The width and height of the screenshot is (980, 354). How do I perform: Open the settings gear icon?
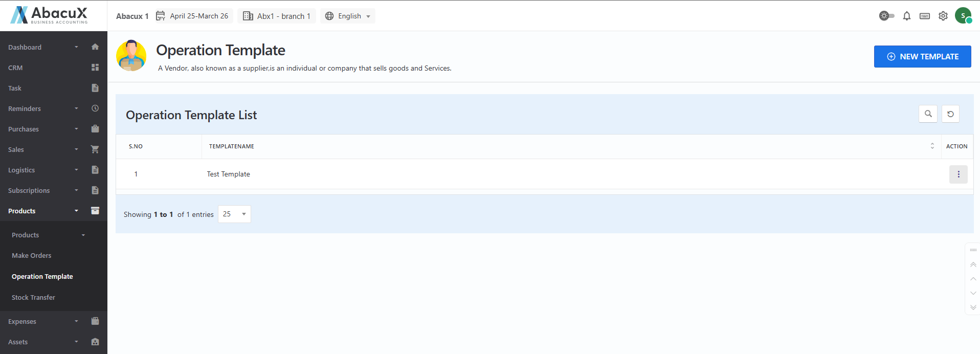coord(943,16)
